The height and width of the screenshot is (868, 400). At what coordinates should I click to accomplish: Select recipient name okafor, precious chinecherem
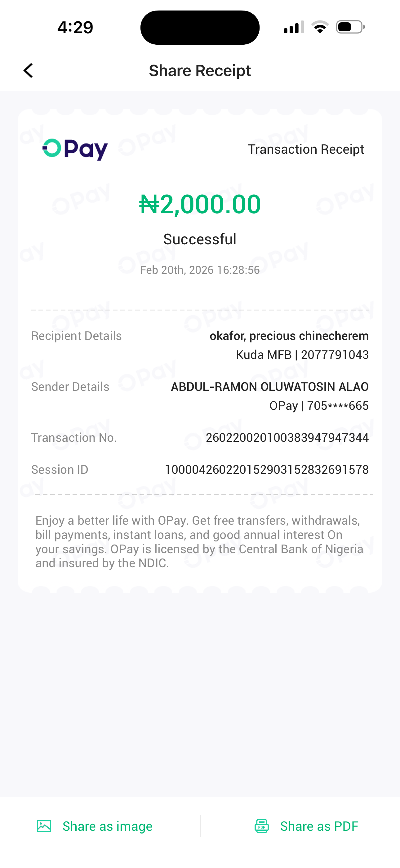coord(289,336)
